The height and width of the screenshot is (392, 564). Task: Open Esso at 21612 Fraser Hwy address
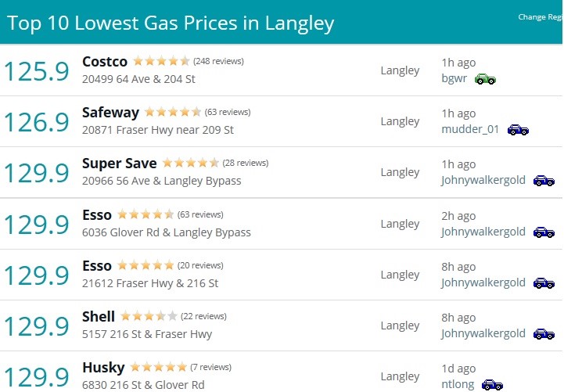(x=150, y=283)
